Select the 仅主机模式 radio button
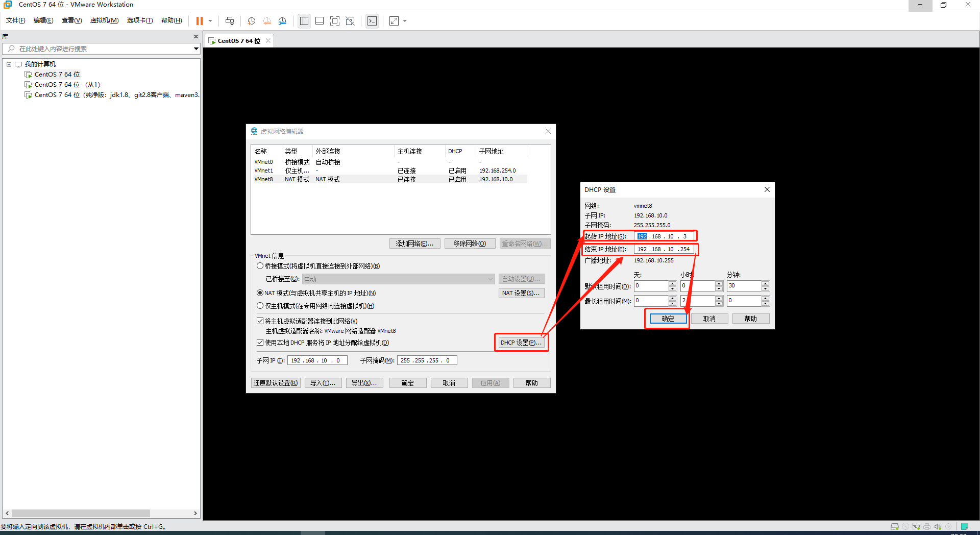Screen dimensions: 980x535 (x=260, y=306)
